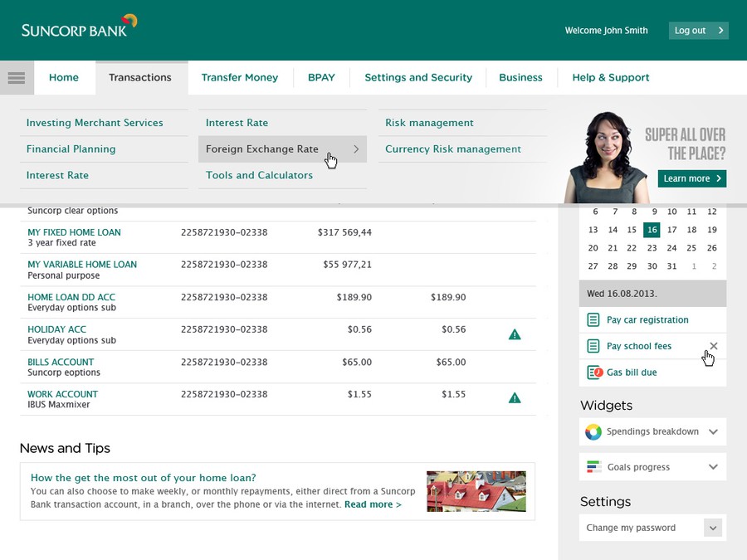Choose Currency Risk management from submenu
This screenshot has width=747, height=560.
tap(453, 149)
